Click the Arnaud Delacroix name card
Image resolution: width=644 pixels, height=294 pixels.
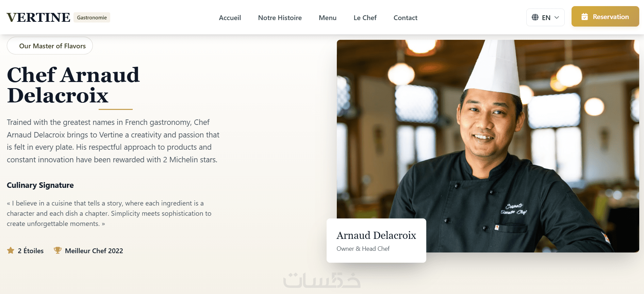pyautogui.click(x=376, y=241)
